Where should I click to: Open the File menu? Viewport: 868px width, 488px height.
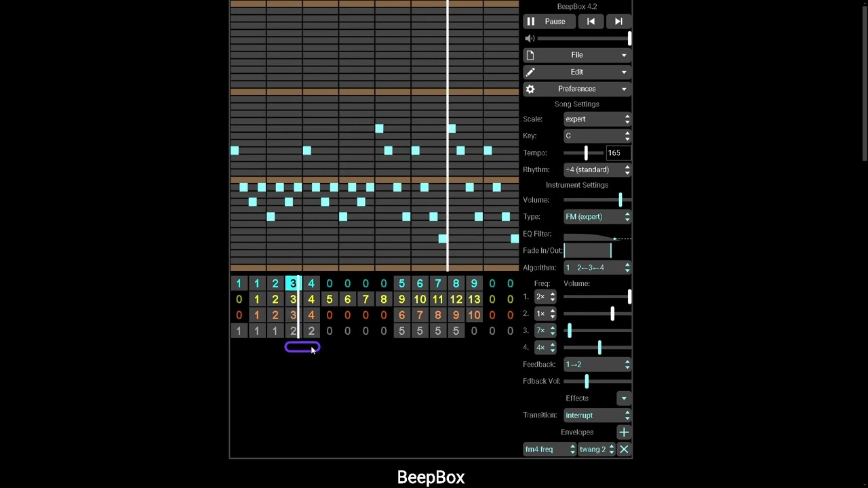577,55
